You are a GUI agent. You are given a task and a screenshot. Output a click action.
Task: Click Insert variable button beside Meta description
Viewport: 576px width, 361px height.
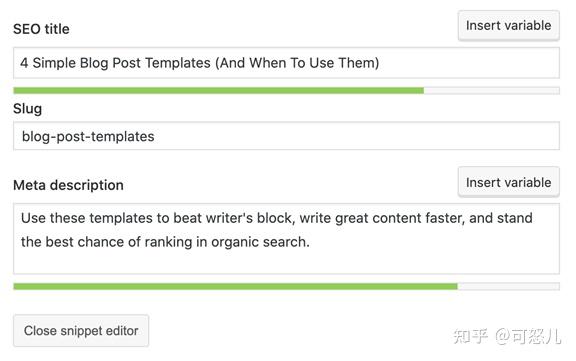pyautogui.click(x=508, y=182)
